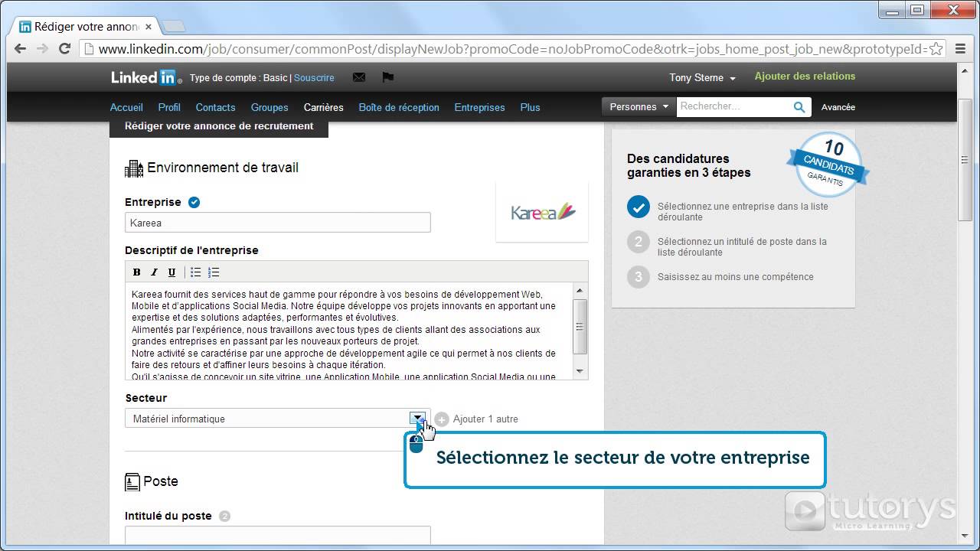
Task: Click the Entreprise field containing Kareea
Action: point(277,223)
